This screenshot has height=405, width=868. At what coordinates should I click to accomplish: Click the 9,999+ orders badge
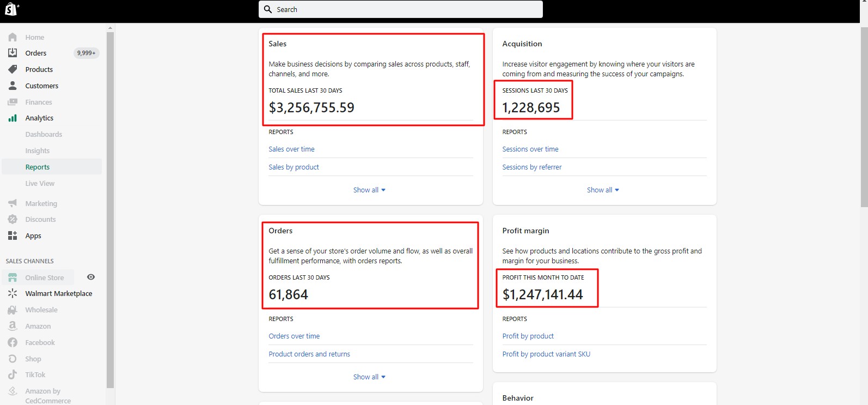(86, 53)
